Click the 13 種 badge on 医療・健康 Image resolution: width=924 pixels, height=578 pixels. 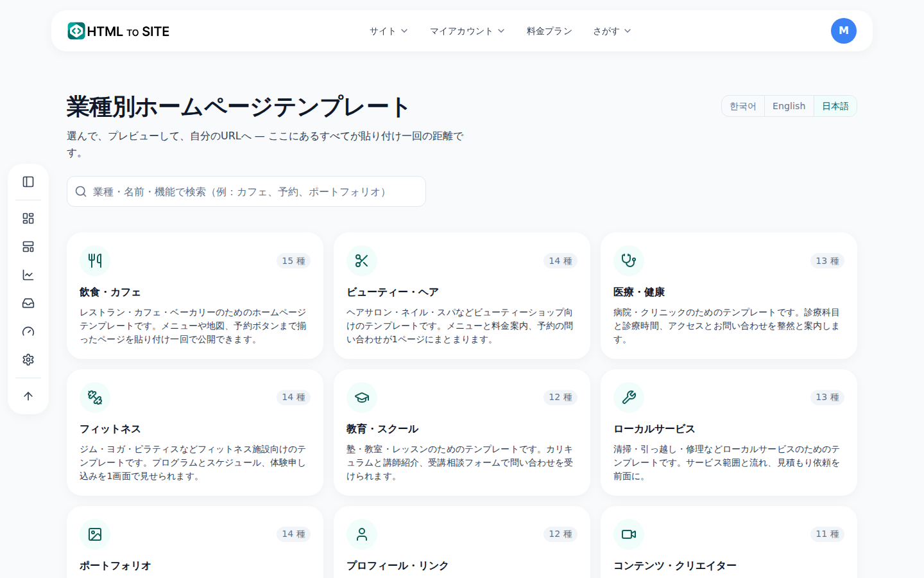click(828, 261)
